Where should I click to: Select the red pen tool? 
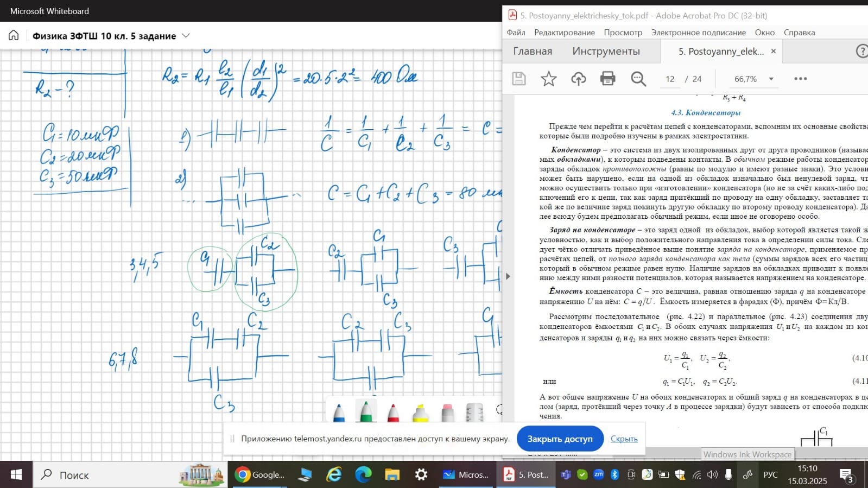[394, 413]
